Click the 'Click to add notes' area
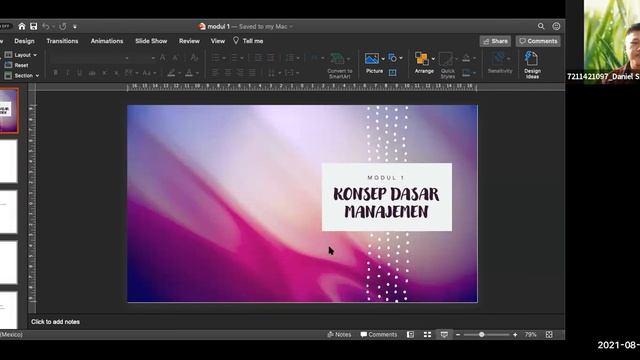This screenshot has height=360, width=640. click(56, 322)
